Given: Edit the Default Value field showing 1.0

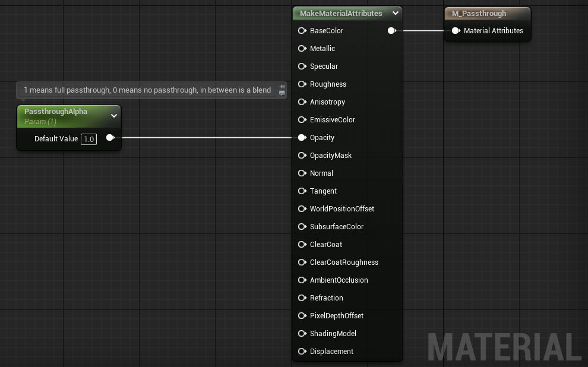Looking at the screenshot, I should [x=88, y=138].
